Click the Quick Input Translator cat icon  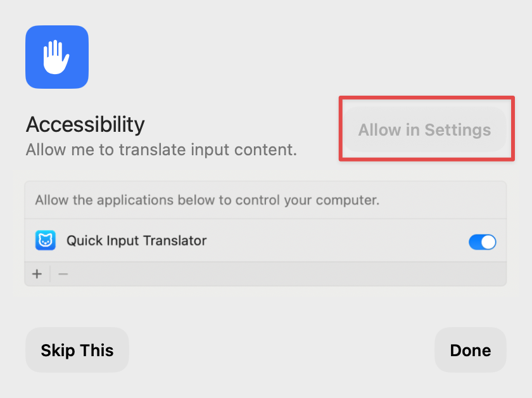click(46, 240)
